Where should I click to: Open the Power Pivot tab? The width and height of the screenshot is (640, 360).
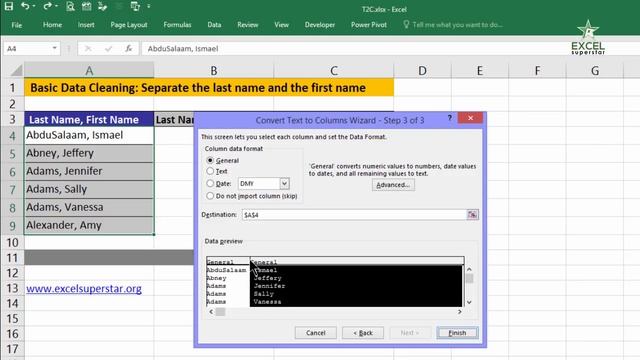pos(369,25)
